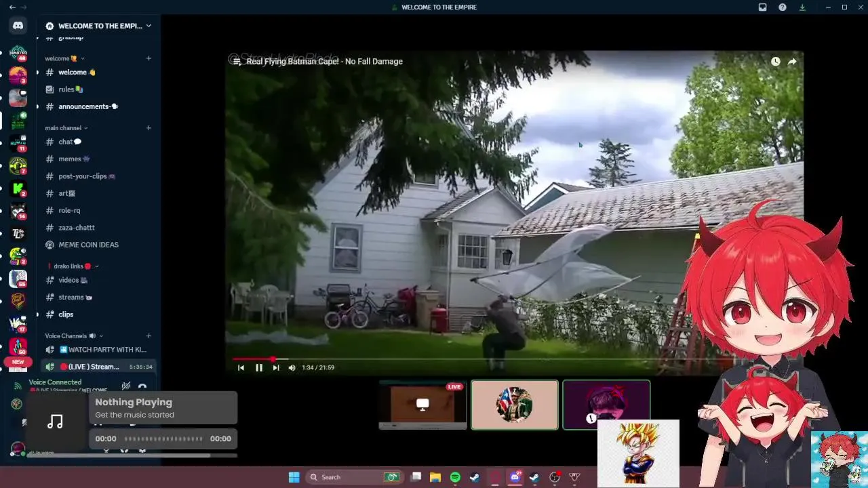Go back with the title bar arrow
Screen dimensions: 868x488
click(x=12, y=7)
